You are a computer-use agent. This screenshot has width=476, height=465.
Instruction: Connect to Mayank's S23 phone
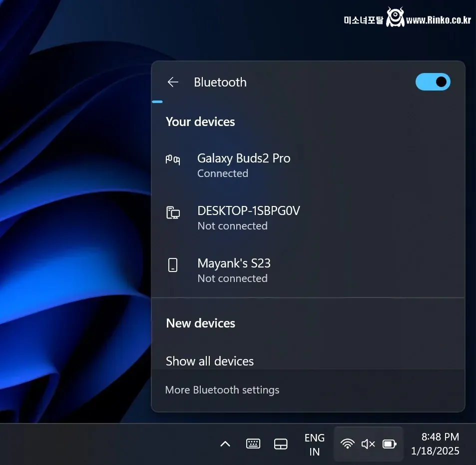click(234, 270)
